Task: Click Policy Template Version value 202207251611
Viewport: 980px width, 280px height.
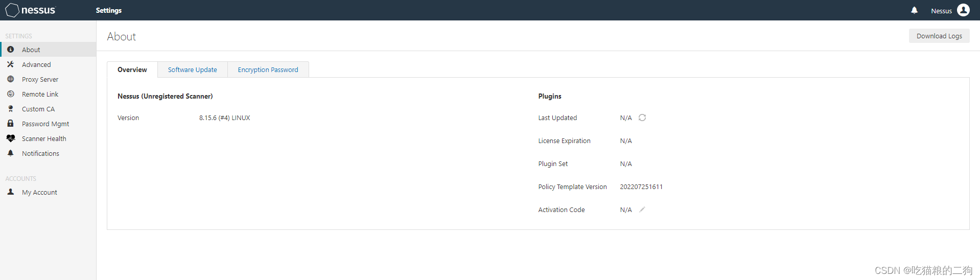Action: tap(641, 186)
